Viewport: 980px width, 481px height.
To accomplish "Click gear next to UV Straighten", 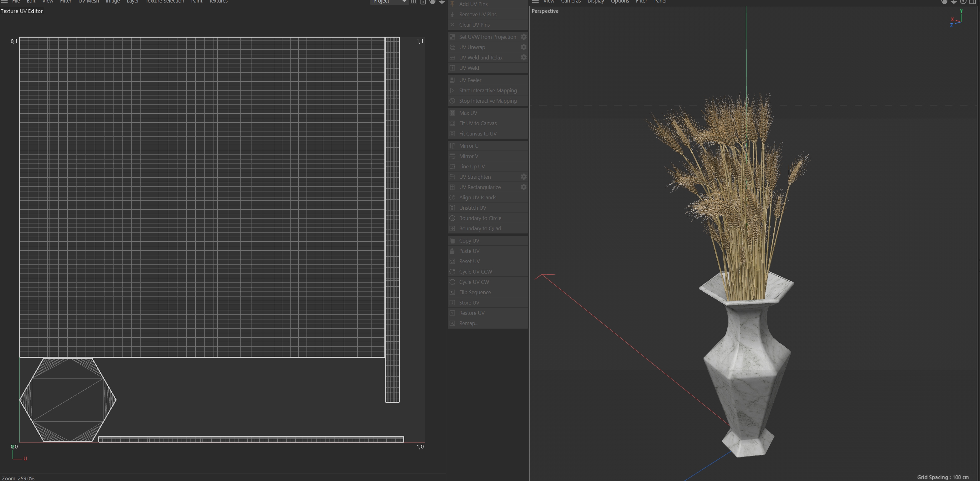I will coord(524,177).
